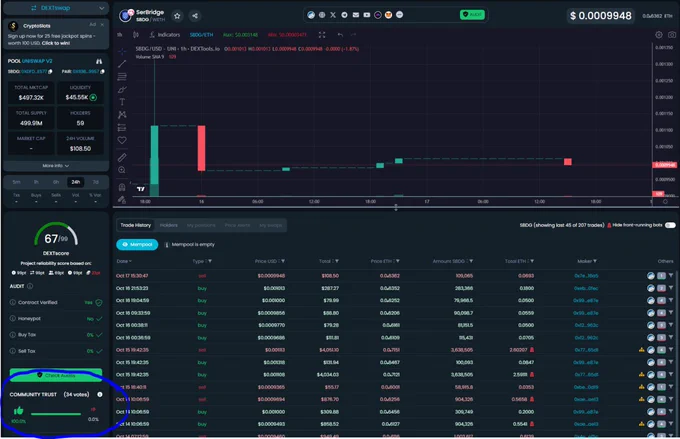Open the binoculars icon in pool panel
The width and height of the screenshot is (680, 439).
click(99, 61)
